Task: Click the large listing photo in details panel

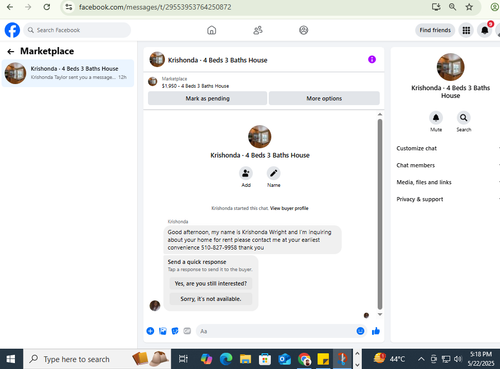Action: [x=451, y=67]
